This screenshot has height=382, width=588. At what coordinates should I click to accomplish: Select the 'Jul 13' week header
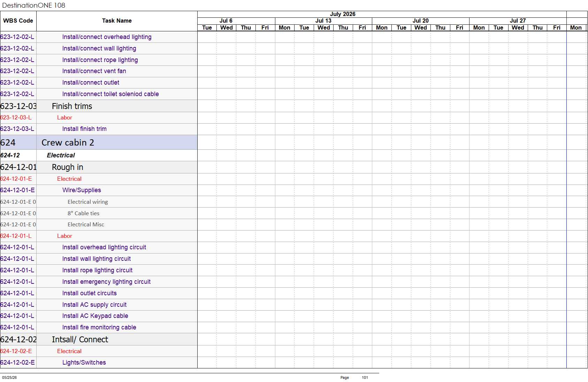click(x=323, y=21)
